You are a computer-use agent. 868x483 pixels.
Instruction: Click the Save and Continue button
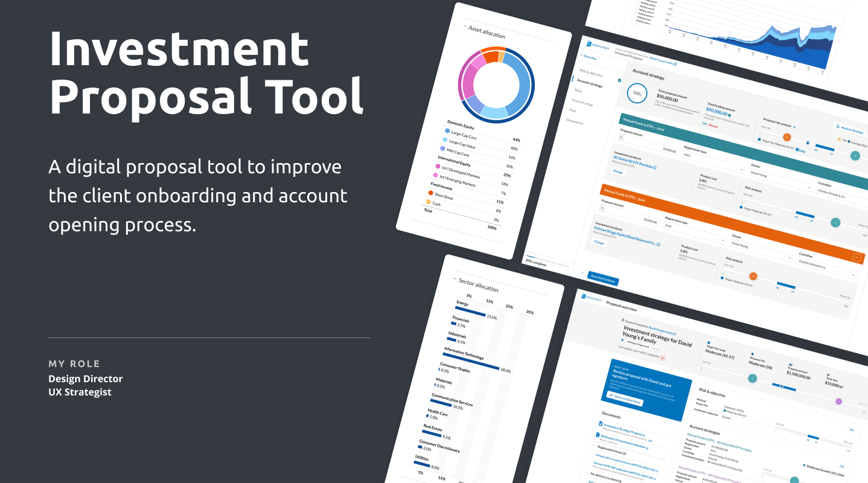point(602,279)
